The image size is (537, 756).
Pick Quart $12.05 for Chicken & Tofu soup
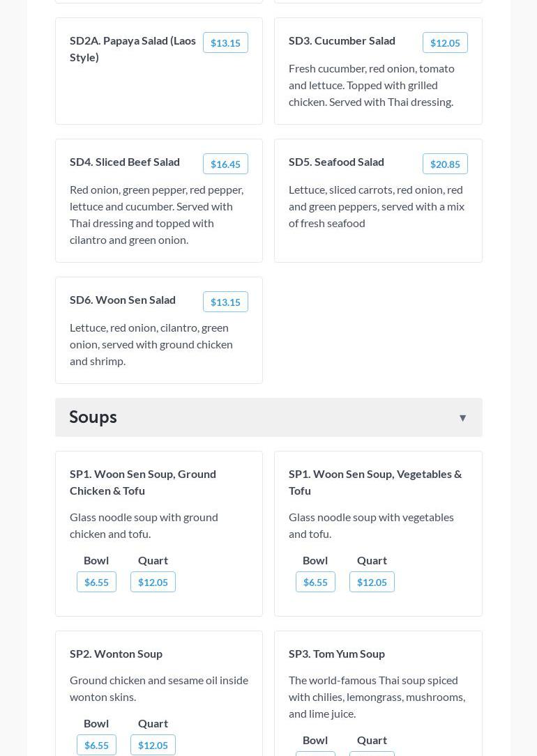click(x=153, y=583)
